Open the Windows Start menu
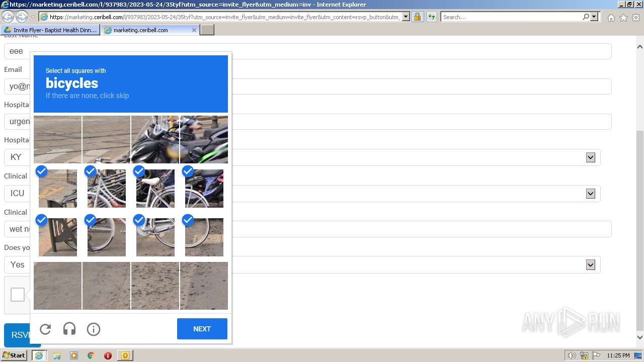 pyautogui.click(x=14, y=355)
